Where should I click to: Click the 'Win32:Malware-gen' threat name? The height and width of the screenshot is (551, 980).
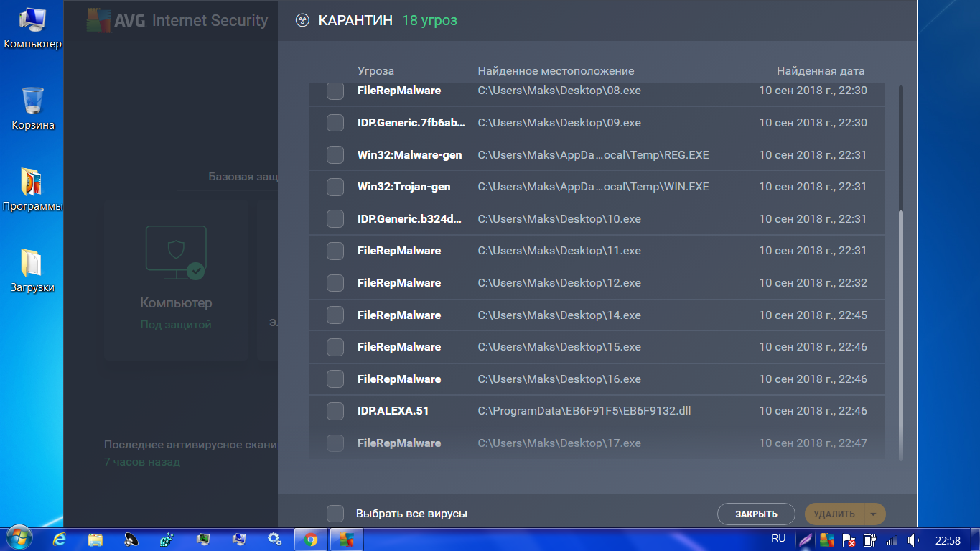[x=409, y=154]
